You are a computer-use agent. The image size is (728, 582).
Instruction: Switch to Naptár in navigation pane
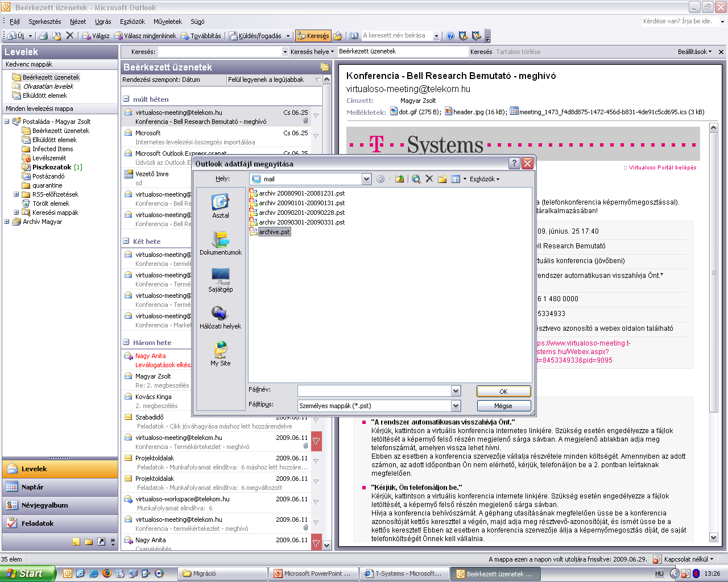(x=60, y=487)
